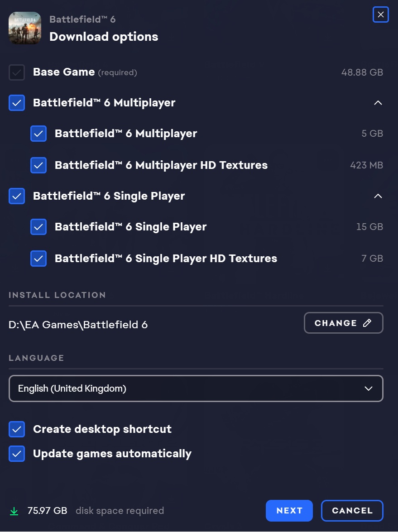Click Change install location button
Image resolution: width=398 pixels, height=532 pixels.
pos(343,323)
